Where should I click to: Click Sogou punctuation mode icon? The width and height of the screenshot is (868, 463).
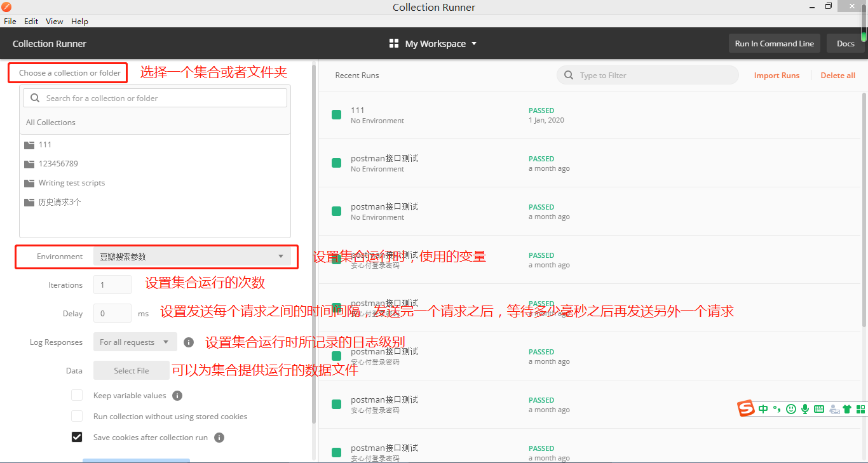click(777, 409)
